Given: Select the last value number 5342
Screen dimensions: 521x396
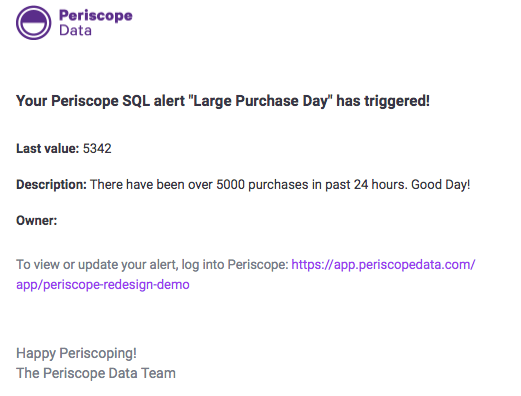Looking at the screenshot, I should point(97,148).
